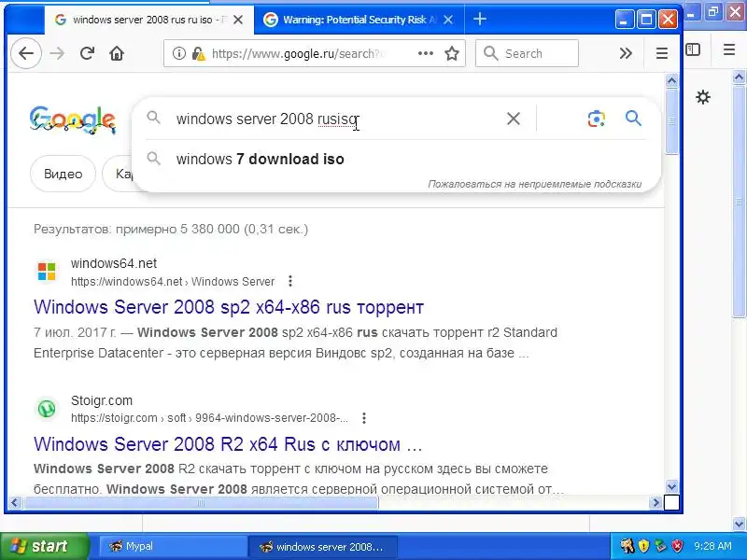Image resolution: width=747 pixels, height=560 pixels.
Task: Click the red security shield tray icon
Action: [x=677, y=546]
